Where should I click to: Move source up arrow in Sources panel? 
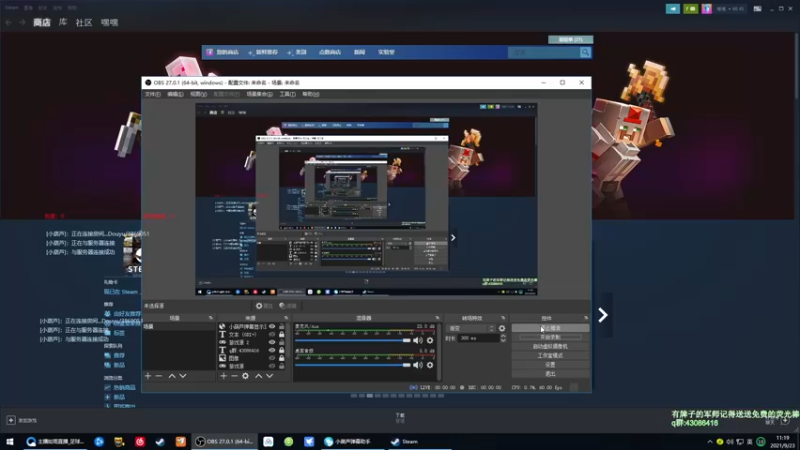[259, 376]
